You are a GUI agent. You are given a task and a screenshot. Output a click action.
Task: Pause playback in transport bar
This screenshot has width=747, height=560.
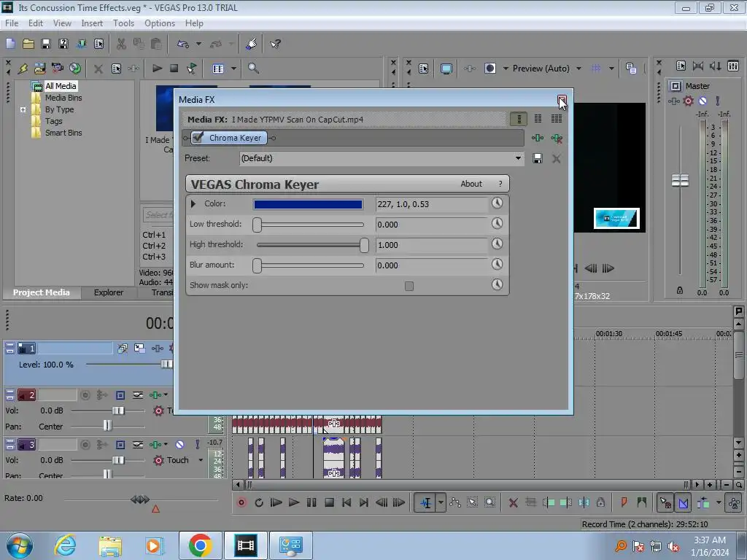click(x=311, y=502)
